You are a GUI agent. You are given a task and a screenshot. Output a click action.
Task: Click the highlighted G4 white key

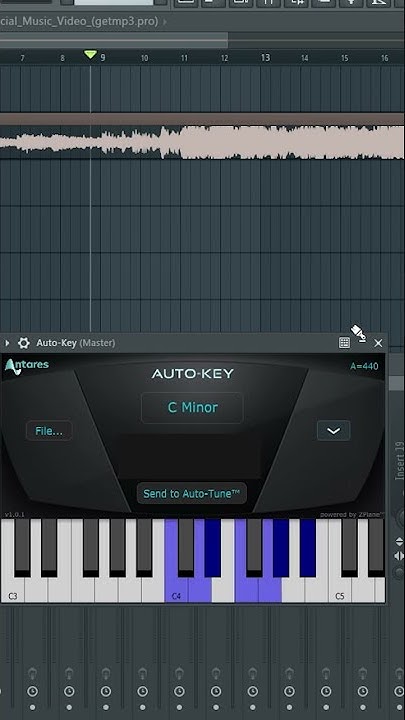click(x=270, y=590)
